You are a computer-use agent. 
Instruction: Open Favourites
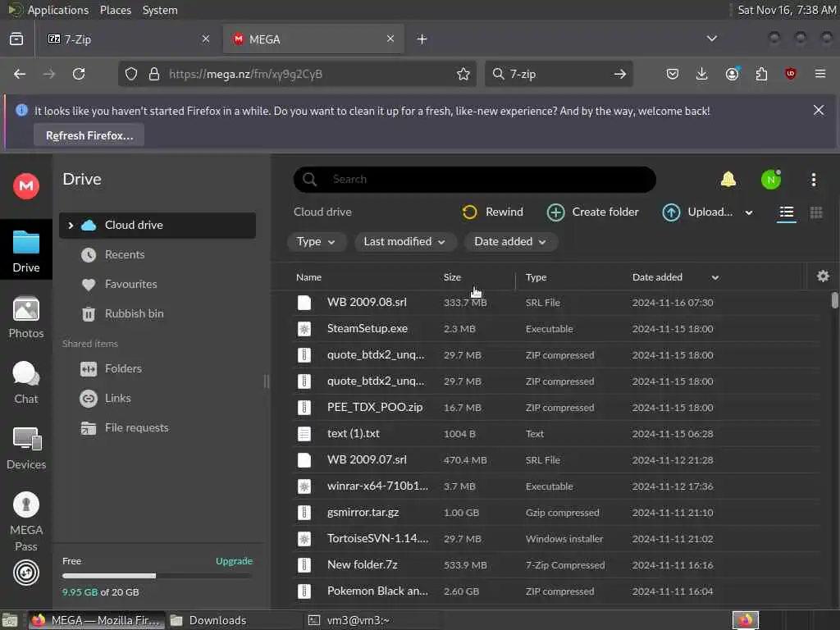coord(130,284)
